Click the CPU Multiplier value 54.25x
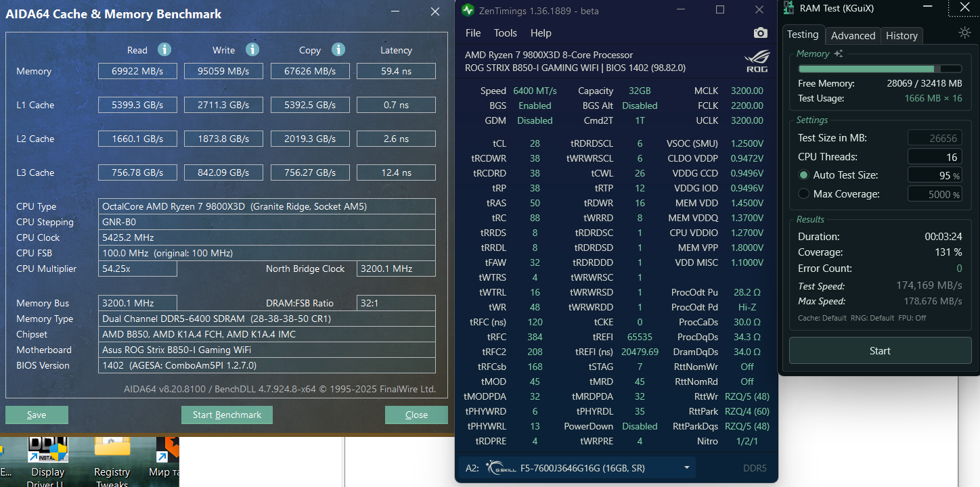This screenshot has height=487, width=980. tap(137, 269)
